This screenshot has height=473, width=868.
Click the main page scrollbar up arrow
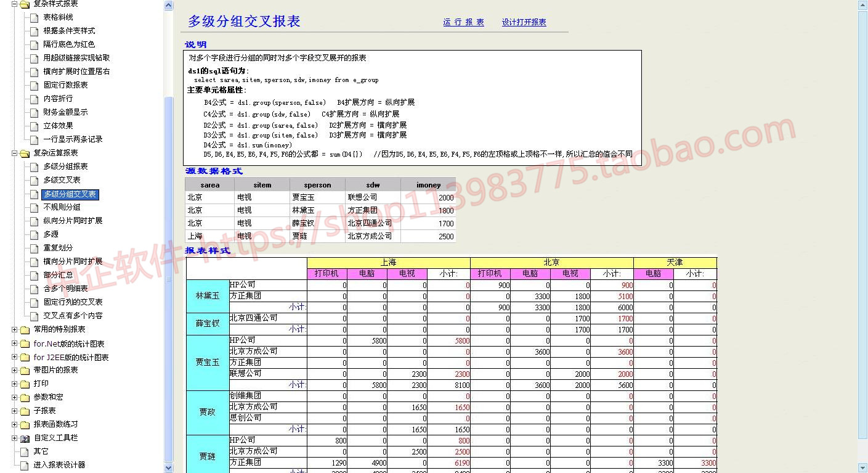click(x=863, y=6)
